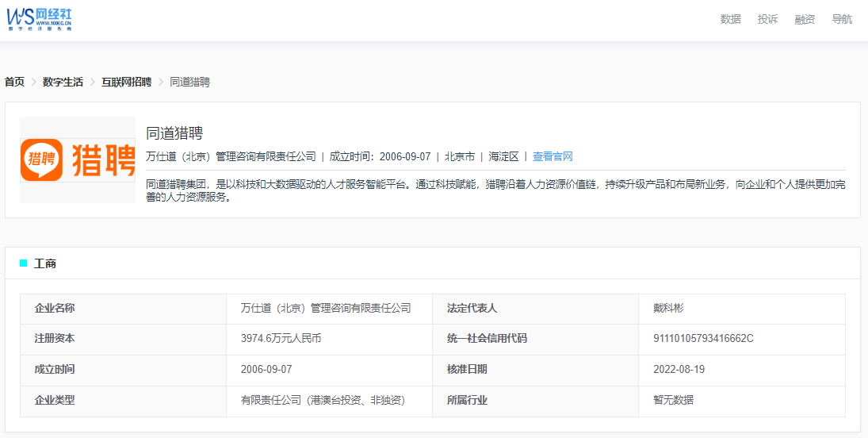
Task: Click table value 2006-09-07
Action: click(266, 370)
